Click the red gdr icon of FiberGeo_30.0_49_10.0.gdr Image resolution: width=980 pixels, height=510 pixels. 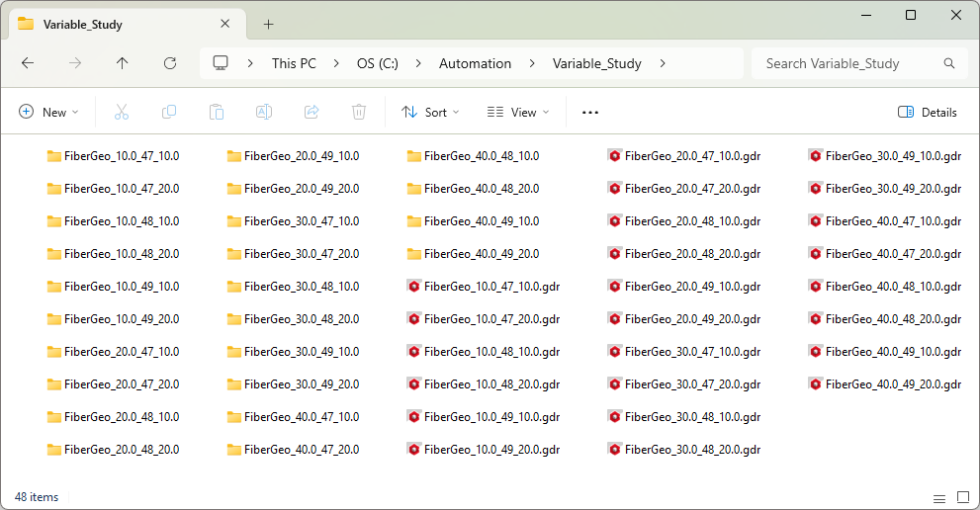click(x=815, y=155)
